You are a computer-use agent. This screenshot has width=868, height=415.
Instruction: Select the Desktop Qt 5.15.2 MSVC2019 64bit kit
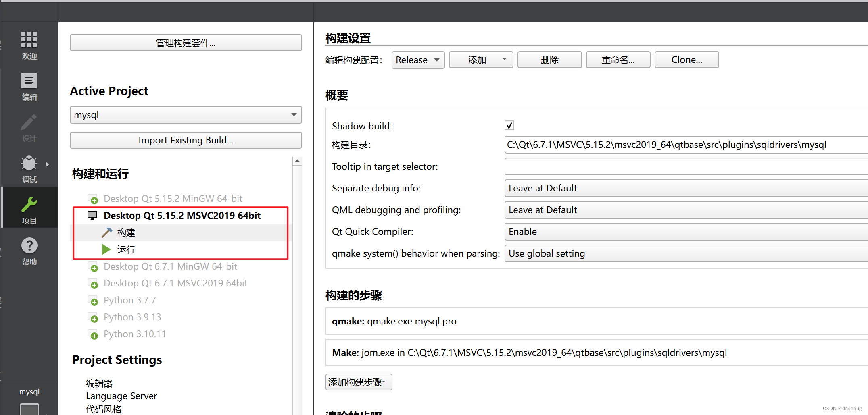pos(182,216)
